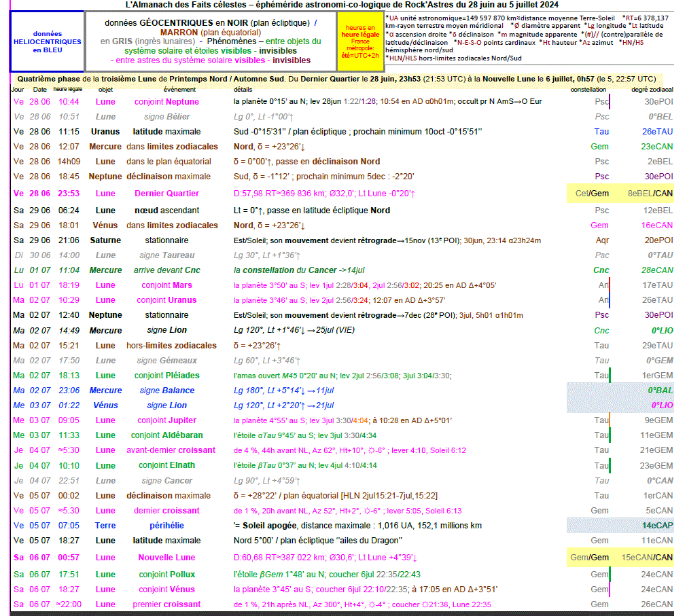Click 'premier croissant' event text
This screenshot has height=616, width=687.
pyautogui.click(x=166, y=604)
